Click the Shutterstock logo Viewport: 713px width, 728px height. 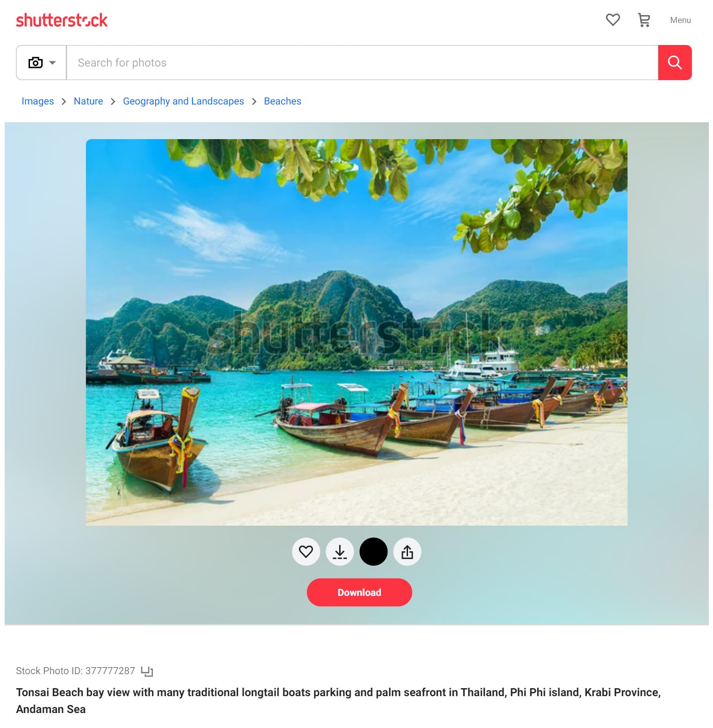[62, 20]
